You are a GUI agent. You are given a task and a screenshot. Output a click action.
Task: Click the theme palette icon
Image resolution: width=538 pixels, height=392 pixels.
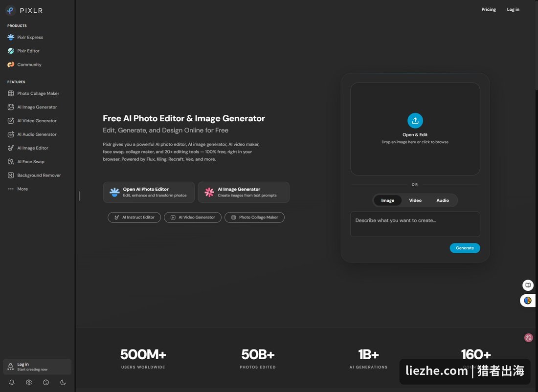coord(46,382)
